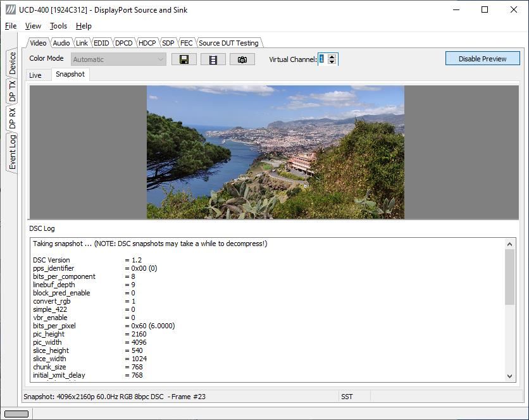Click the DSC Log scroll down arrow
This screenshot has width=529, height=420.
click(x=509, y=376)
